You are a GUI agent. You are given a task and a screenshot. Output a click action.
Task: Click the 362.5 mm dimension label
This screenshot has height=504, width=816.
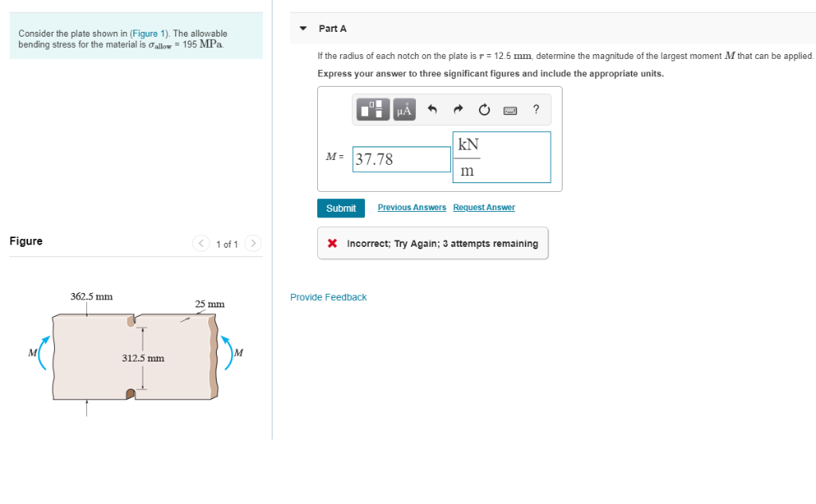[x=92, y=296]
